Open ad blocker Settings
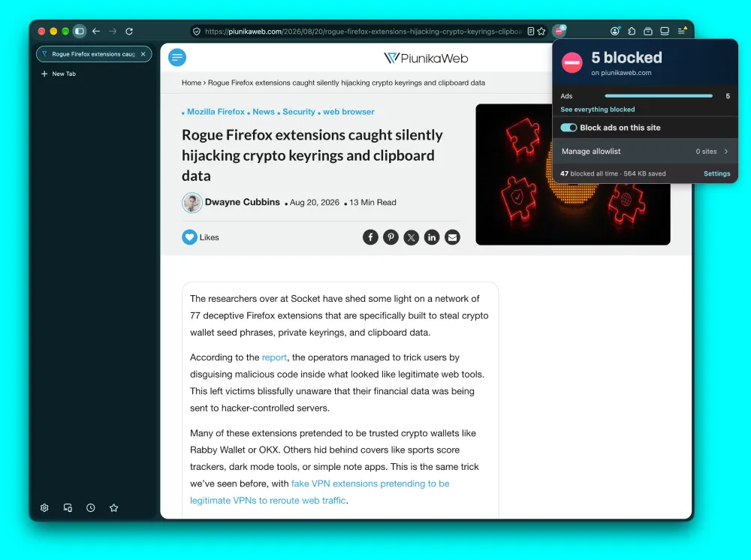This screenshot has height=560, width=751. (716, 173)
